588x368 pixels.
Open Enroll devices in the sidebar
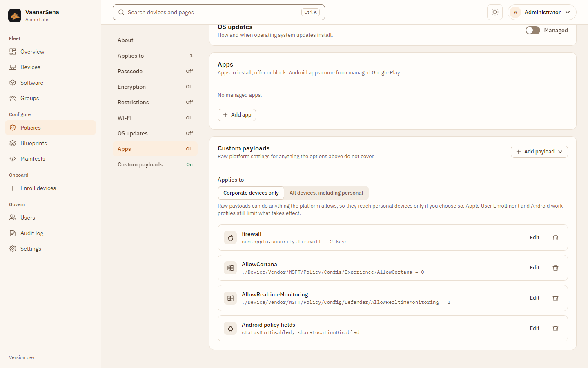point(50,188)
